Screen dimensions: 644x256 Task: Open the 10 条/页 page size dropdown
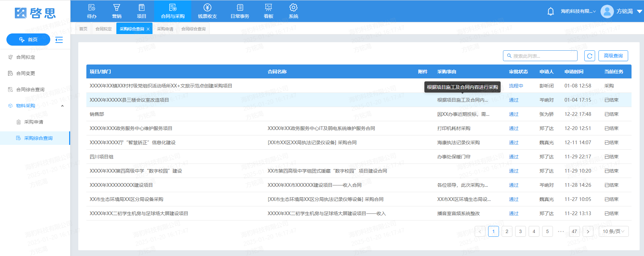click(614, 231)
